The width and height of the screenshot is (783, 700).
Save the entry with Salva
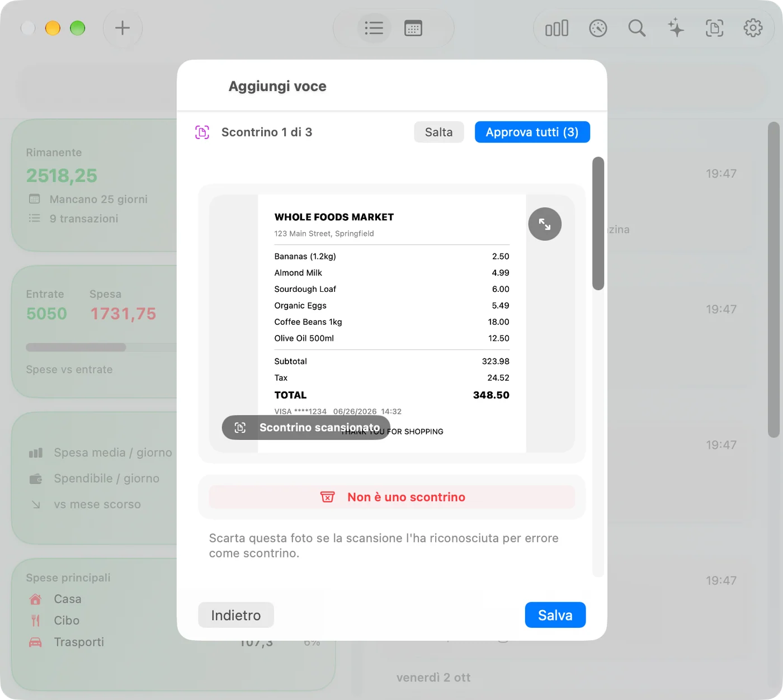[555, 615]
